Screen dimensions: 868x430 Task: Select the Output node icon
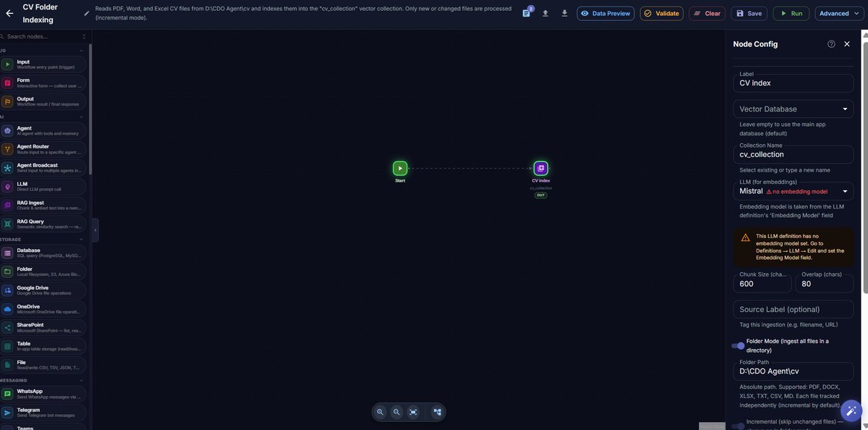tap(7, 101)
